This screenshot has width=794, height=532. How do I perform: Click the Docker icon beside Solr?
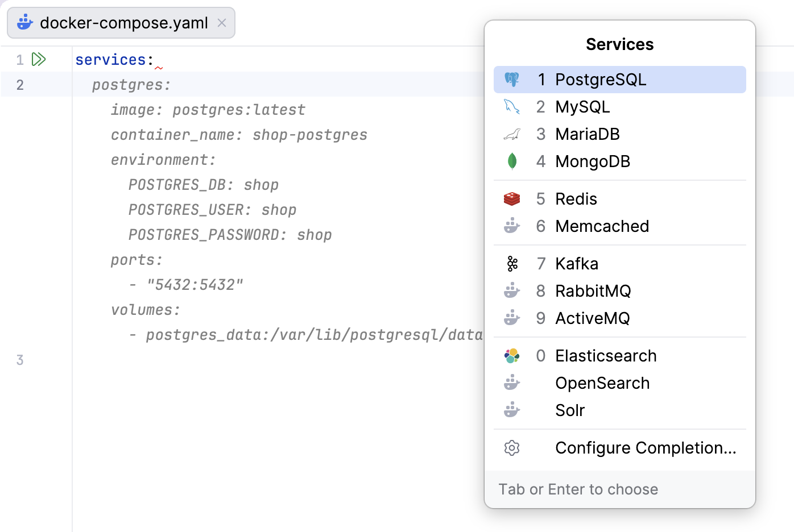point(512,410)
